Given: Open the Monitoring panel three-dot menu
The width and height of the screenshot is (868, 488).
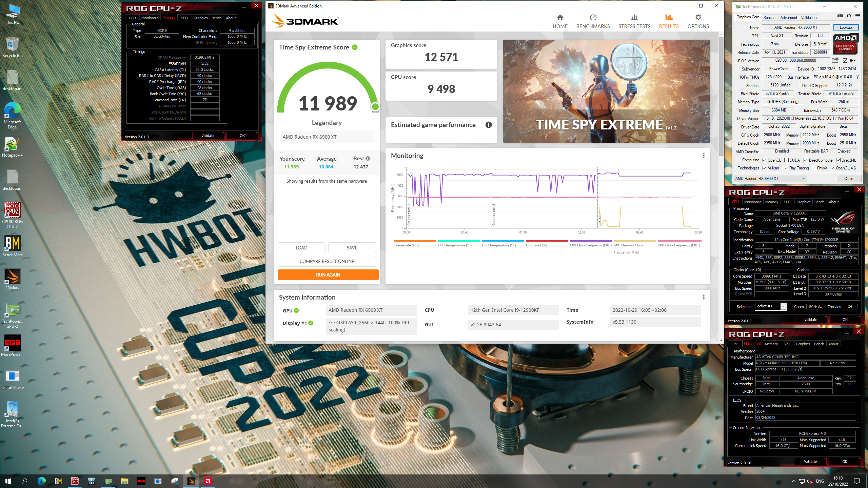Looking at the screenshot, I should click(704, 155).
